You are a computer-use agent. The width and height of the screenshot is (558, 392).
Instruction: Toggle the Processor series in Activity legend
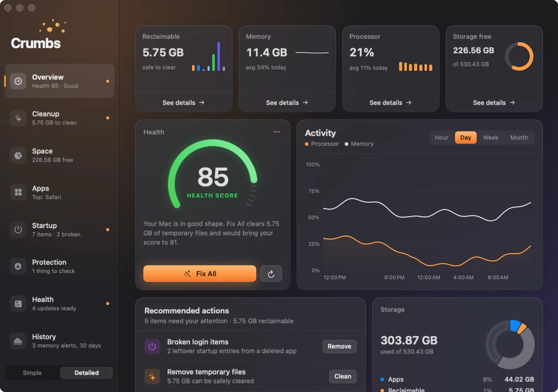[x=322, y=144]
